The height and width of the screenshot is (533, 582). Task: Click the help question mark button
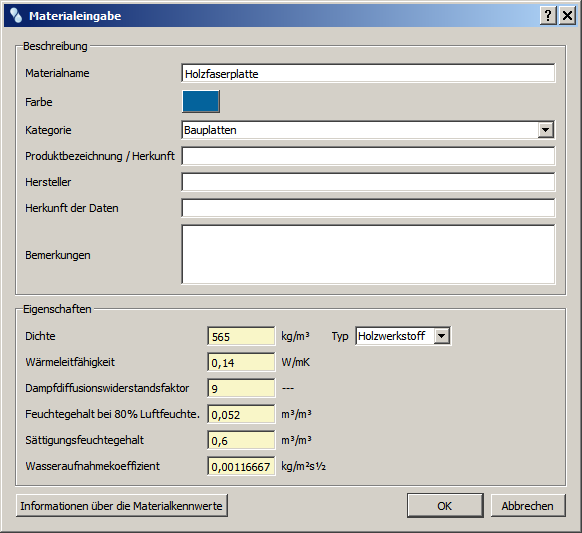pos(548,16)
